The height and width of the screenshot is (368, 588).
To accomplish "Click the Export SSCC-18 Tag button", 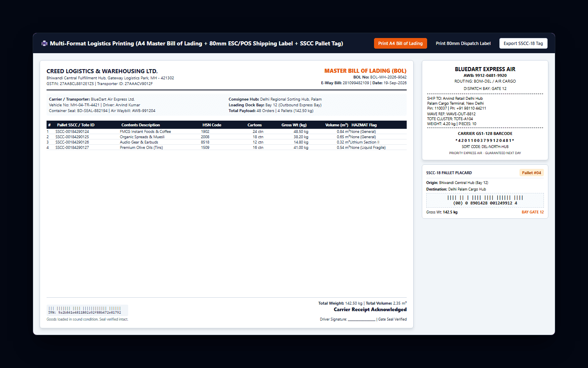I will [x=523, y=43].
